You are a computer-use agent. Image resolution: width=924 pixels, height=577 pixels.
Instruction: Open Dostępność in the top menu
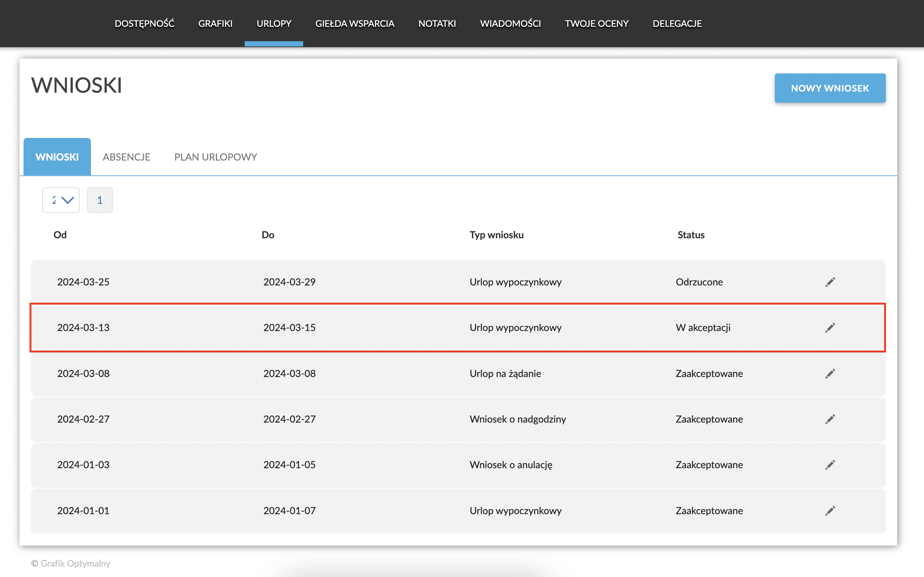click(x=145, y=24)
